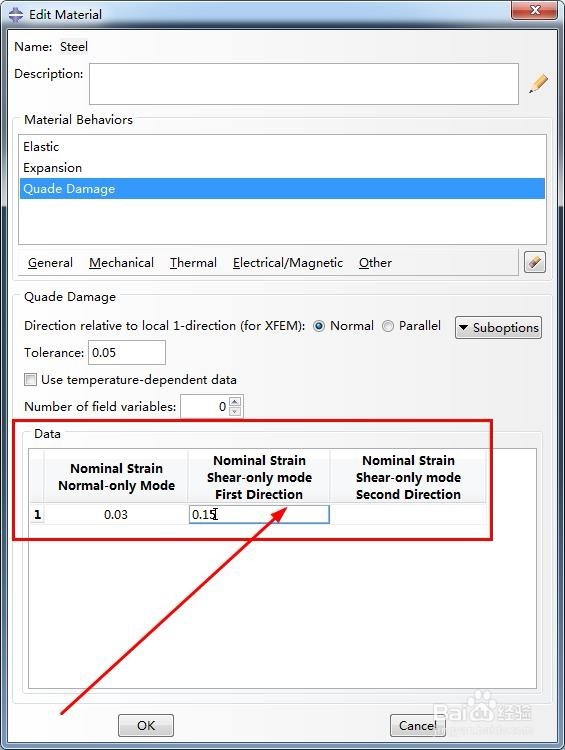Click empty Shear-only Second Direction cell

[408, 515]
